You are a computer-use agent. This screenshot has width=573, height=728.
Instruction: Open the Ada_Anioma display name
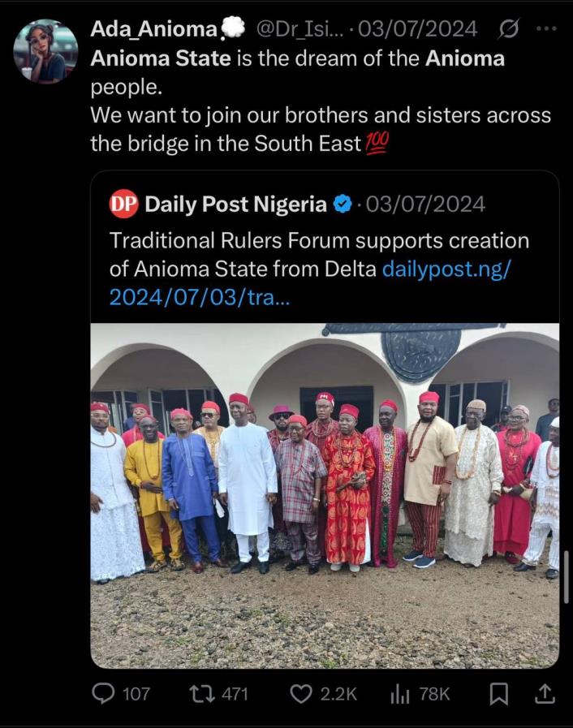(x=153, y=29)
